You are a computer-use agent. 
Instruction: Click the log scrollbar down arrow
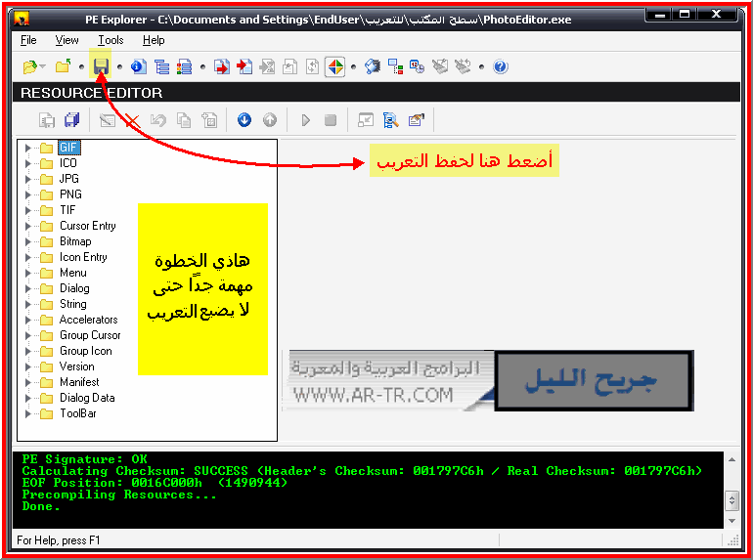point(731,521)
